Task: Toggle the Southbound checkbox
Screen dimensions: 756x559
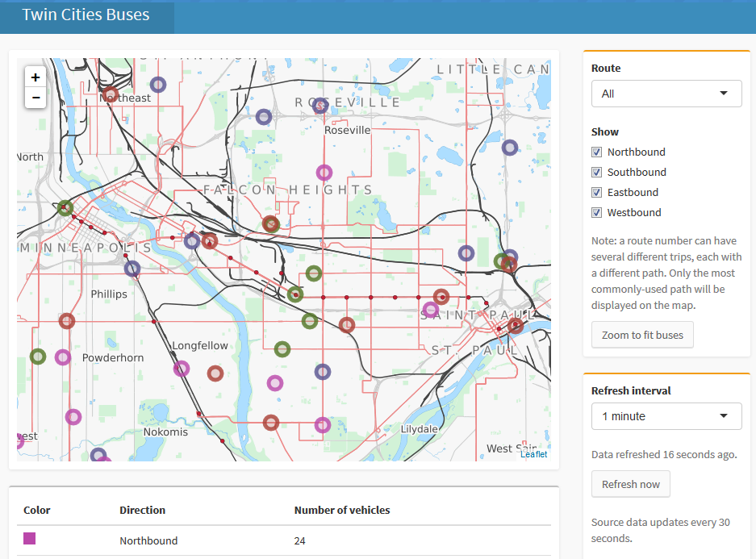Action: point(597,173)
